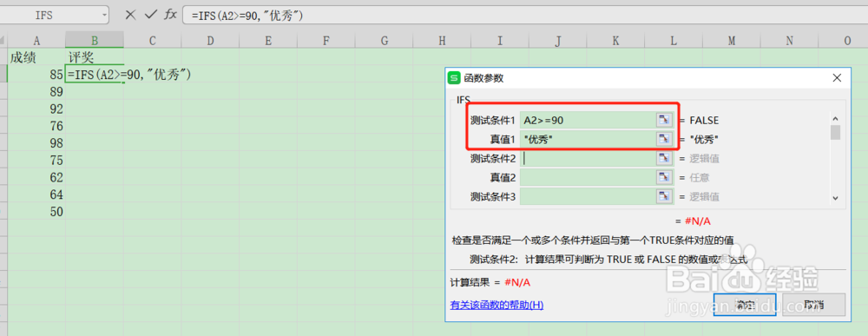Click the WPS logo icon in dialog title
This screenshot has height=336, width=868.
[454, 78]
